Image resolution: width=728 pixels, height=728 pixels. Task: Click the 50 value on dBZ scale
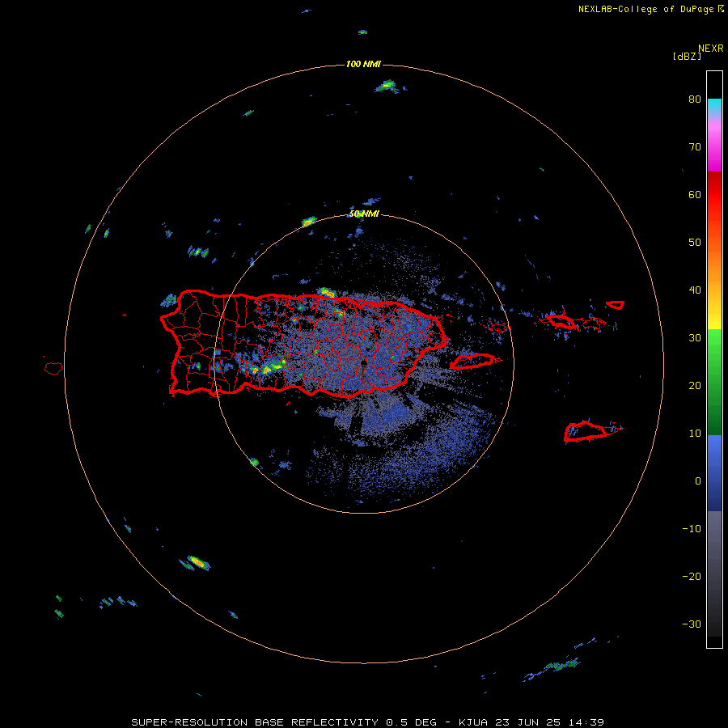click(695, 243)
